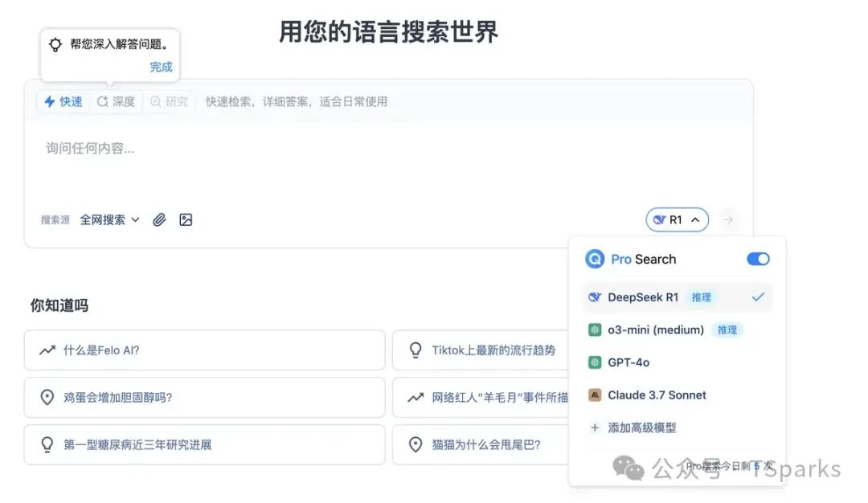868x503 pixels.
Task: Open suggestion 什么是Felo AI?
Action: click(x=204, y=350)
